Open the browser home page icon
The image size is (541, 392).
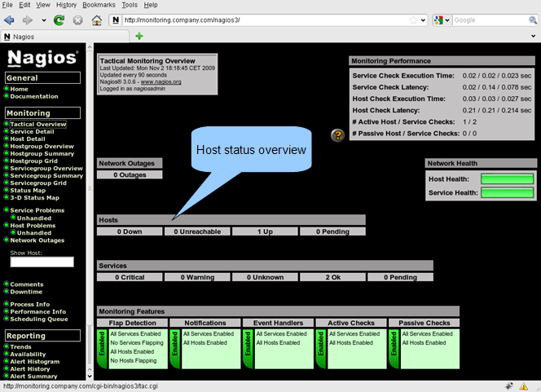[x=97, y=20]
